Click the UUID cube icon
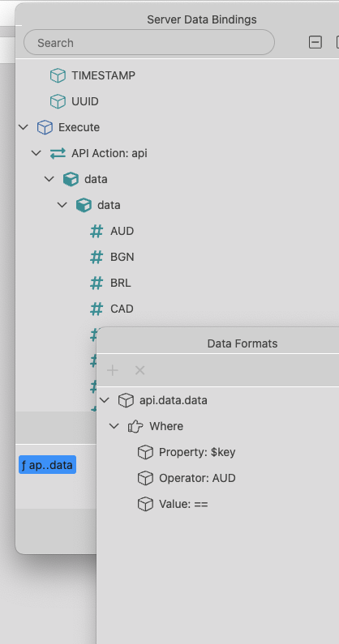The height and width of the screenshot is (644, 339). tap(58, 101)
